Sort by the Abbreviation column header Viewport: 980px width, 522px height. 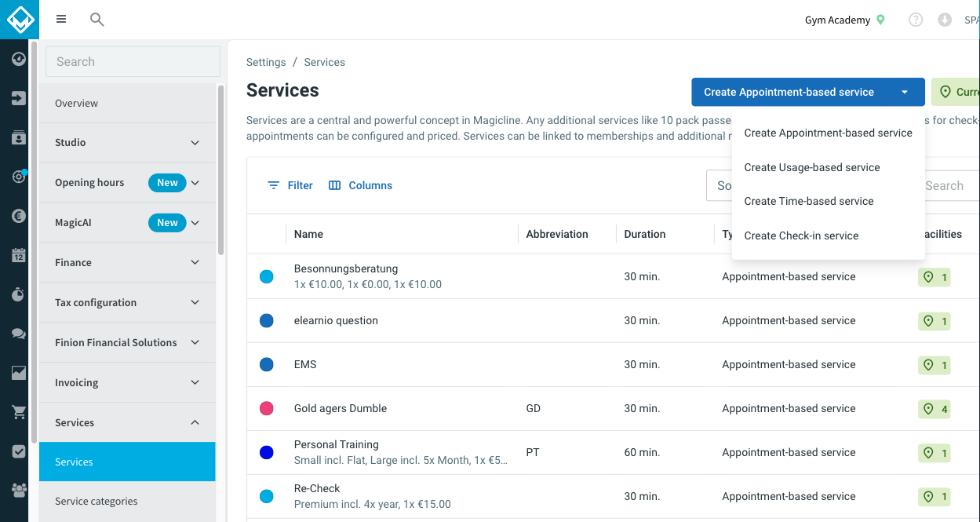pos(557,234)
